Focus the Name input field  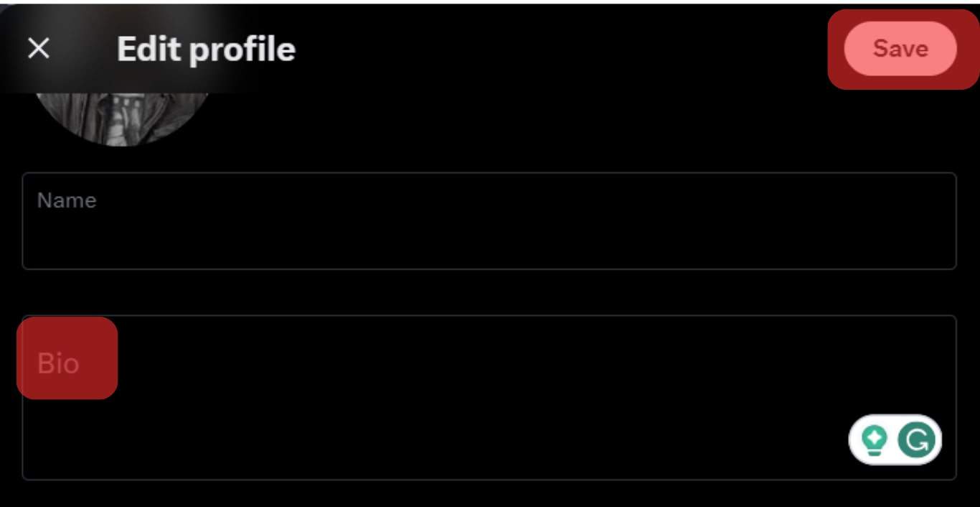tap(489, 220)
